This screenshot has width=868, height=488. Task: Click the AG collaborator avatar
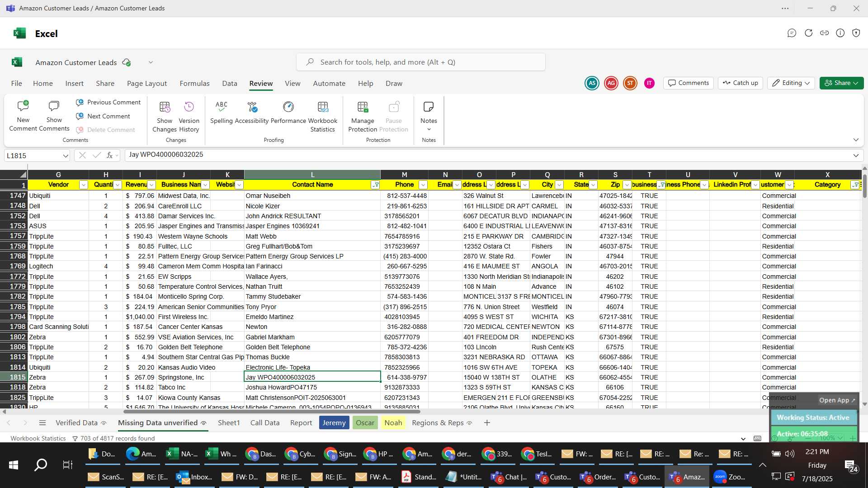click(611, 83)
